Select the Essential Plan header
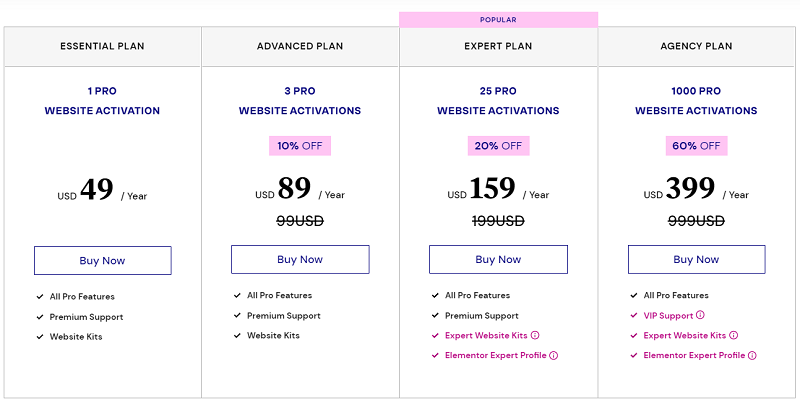The width and height of the screenshot is (800, 402). (x=102, y=46)
